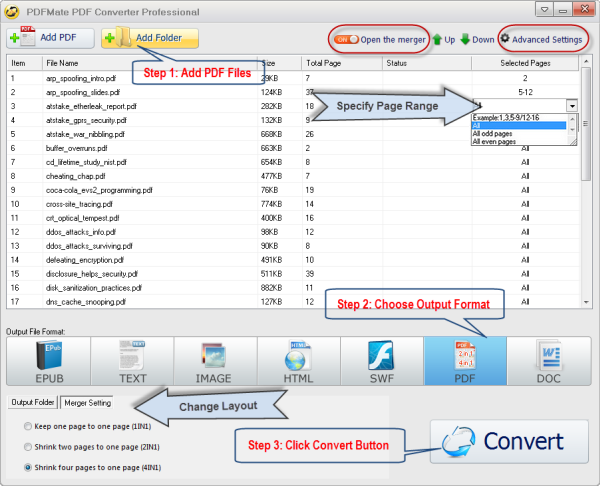Select atstake_etherleak_report.pdf row
The height and width of the screenshot is (486, 600).
click(x=293, y=106)
